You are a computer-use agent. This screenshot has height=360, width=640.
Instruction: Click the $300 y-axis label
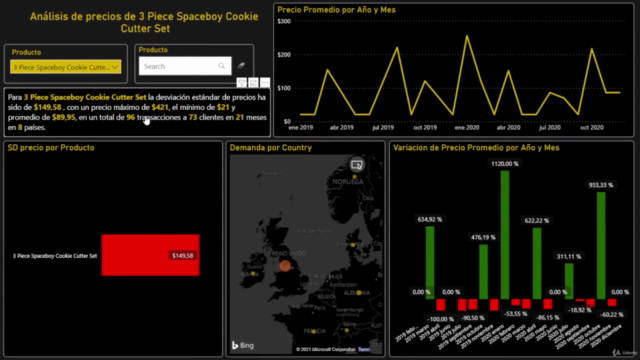pos(284,21)
